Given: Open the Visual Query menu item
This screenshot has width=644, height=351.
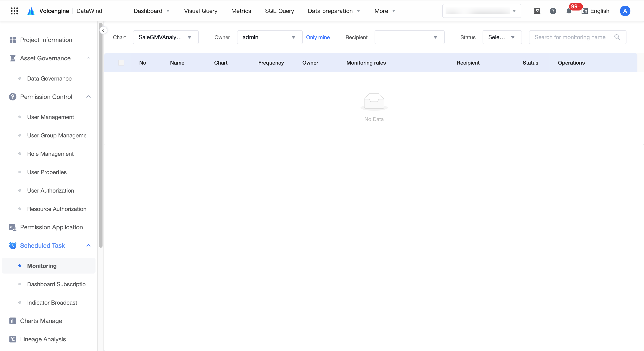Looking at the screenshot, I should click(200, 11).
